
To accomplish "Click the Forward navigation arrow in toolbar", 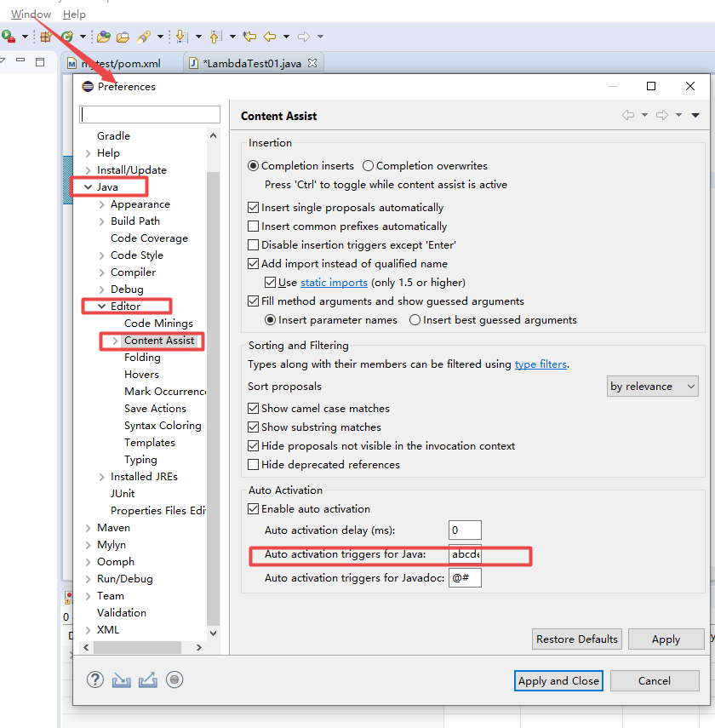I will [x=304, y=37].
